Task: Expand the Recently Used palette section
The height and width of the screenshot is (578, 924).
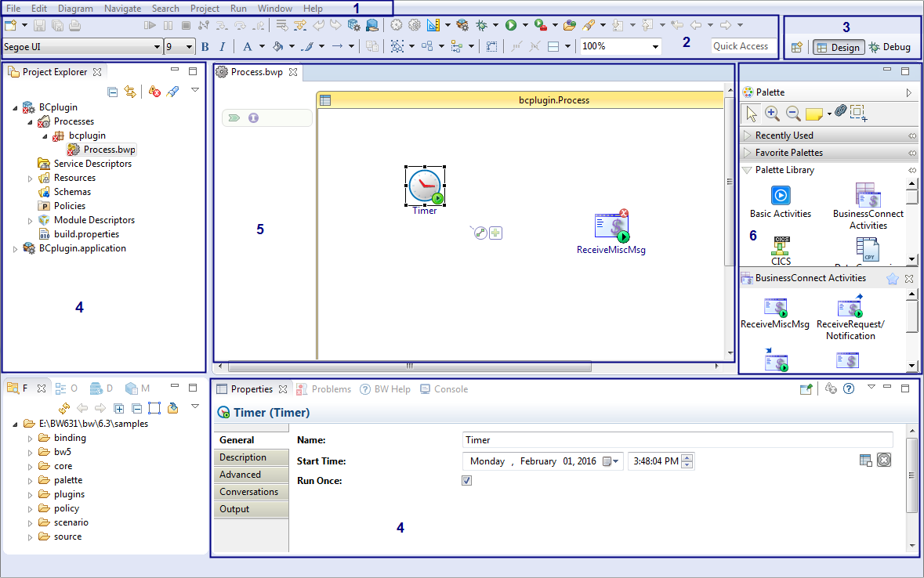Action: pyautogui.click(x=748, y=135)
